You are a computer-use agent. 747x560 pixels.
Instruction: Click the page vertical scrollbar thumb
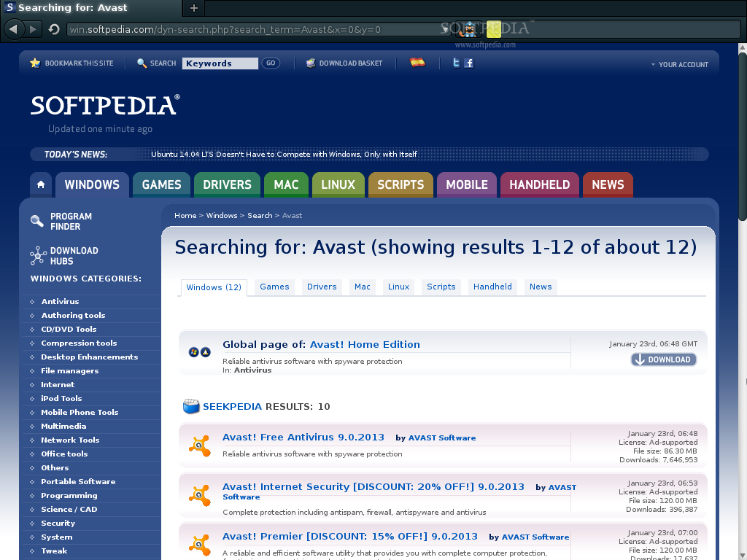[743, 136]
